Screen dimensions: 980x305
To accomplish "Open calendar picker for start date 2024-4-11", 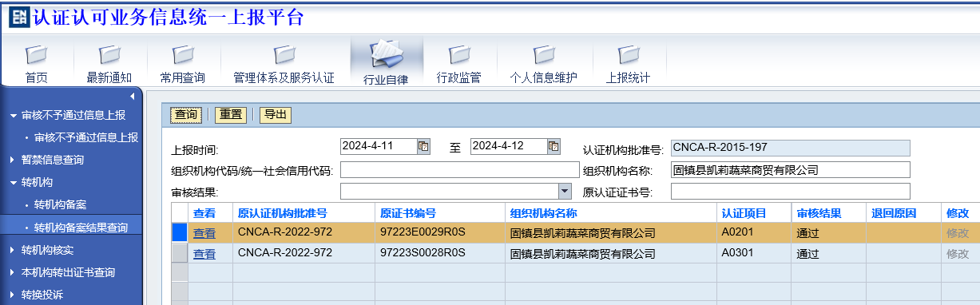I will tap(424, 146).
